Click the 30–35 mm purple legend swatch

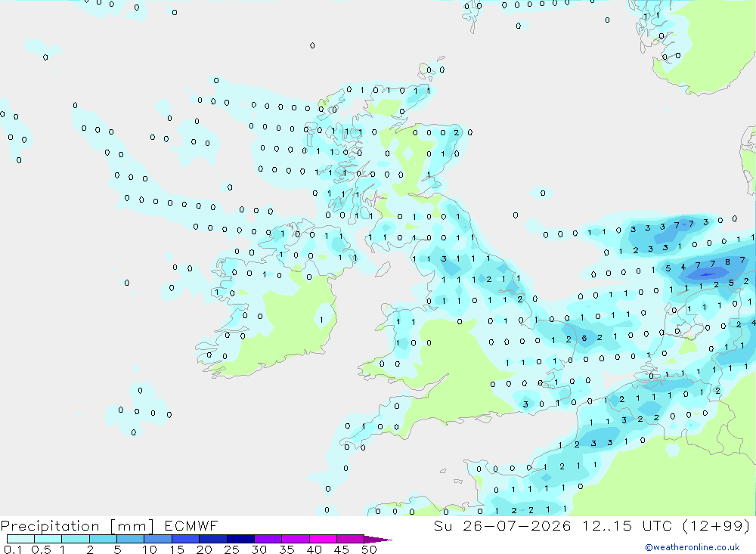point(268,539)
